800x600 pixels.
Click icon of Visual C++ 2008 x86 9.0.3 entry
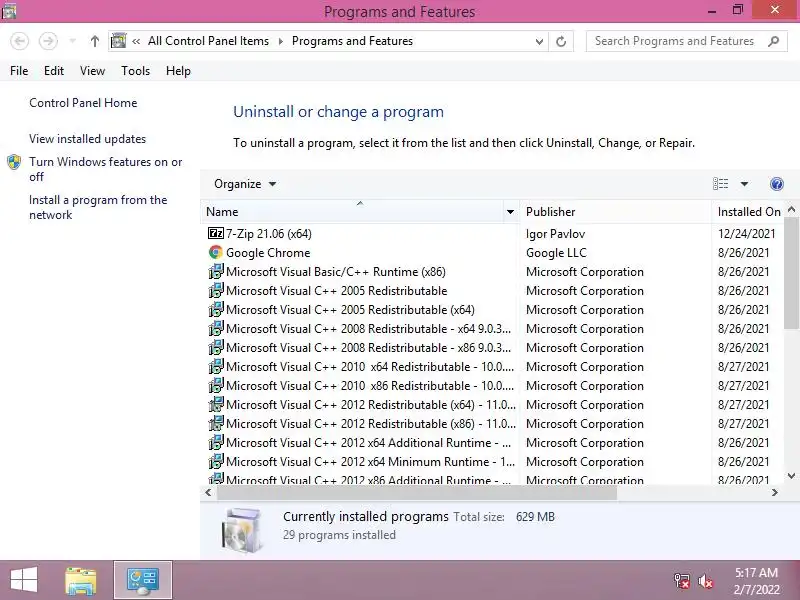click(216, 346)
